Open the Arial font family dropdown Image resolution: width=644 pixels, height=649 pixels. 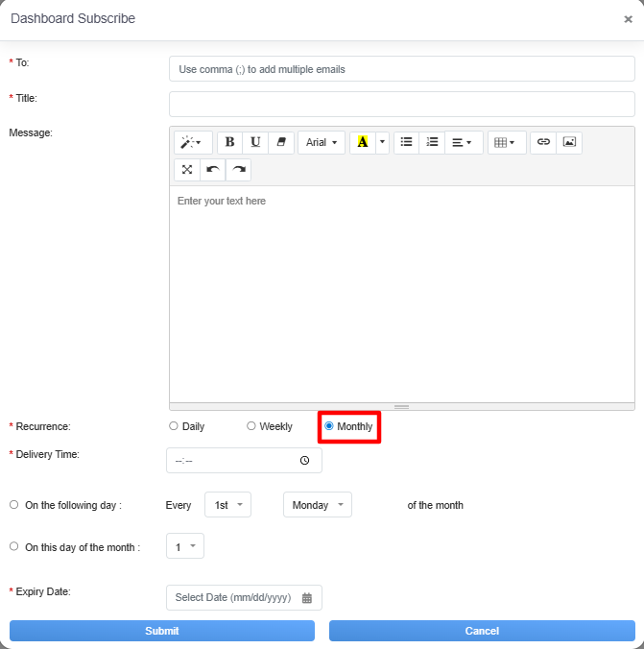pos(322,142)
